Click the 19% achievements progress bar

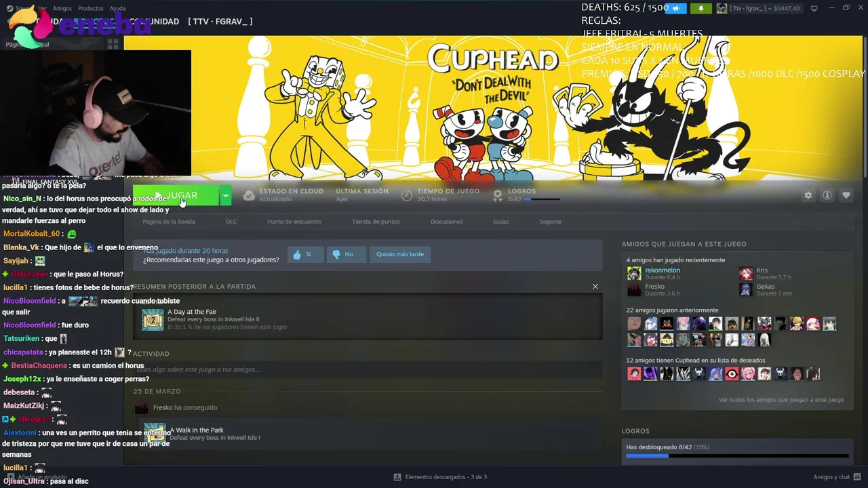click(737, 456)
